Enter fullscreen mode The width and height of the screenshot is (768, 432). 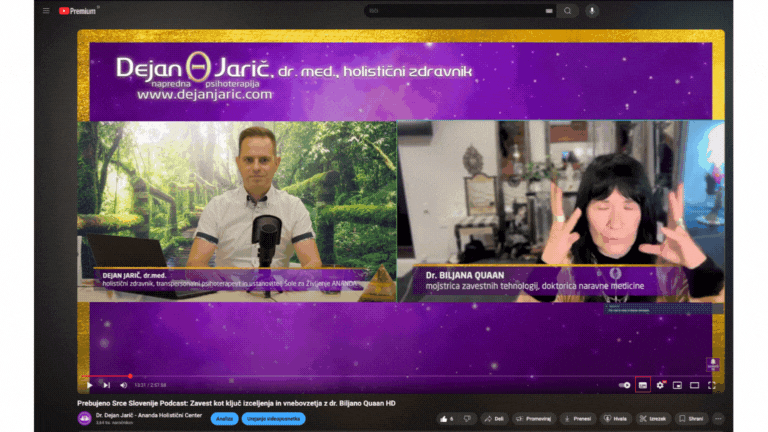coord(712,385)
